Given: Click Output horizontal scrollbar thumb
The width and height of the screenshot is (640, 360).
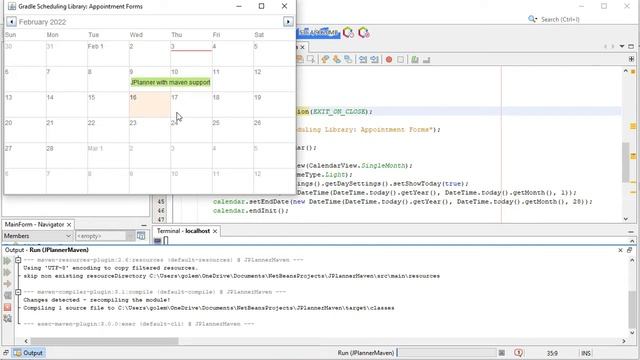Looking at the screenshot, I should click(104, 341).
